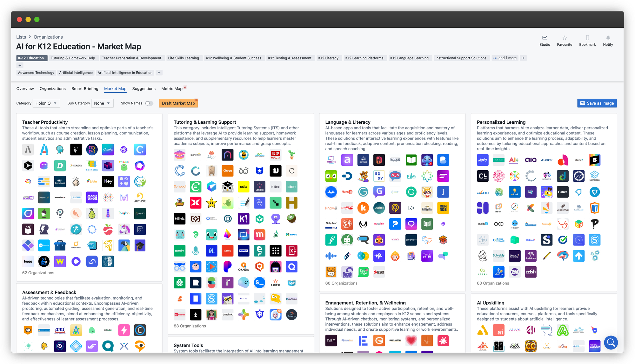Screen dimensions: 635x364
Task: Click the Lists breadcrumb link
Action: (x=21, y=37)
